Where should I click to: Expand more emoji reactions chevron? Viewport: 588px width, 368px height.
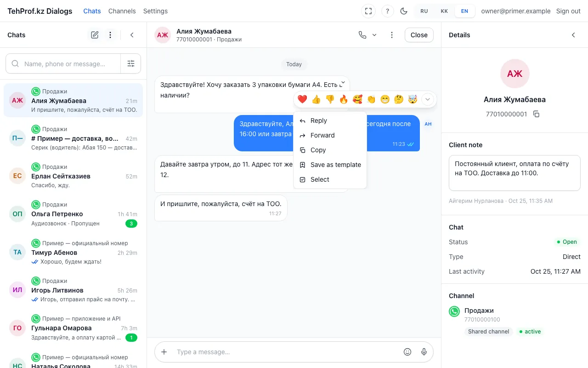[x=428, y=99]
